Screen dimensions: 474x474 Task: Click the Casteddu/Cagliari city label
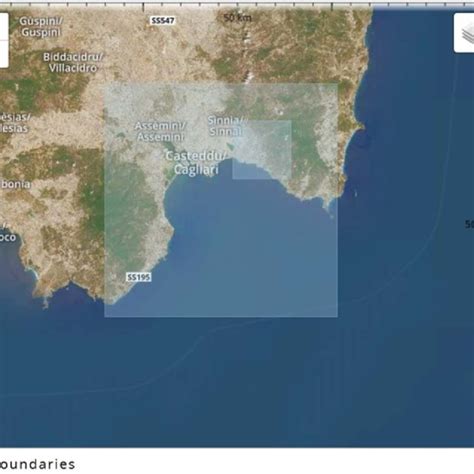pos(196,163)
